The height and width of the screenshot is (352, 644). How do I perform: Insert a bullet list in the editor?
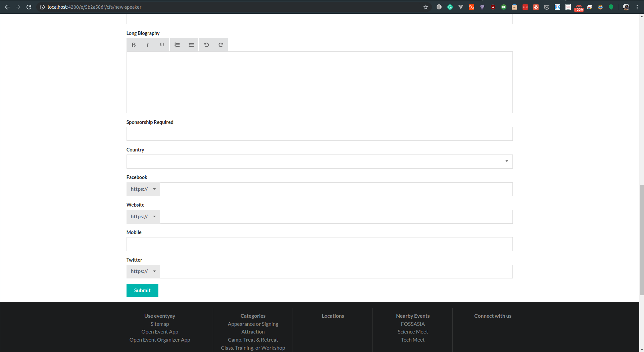[x=191, y=45]
